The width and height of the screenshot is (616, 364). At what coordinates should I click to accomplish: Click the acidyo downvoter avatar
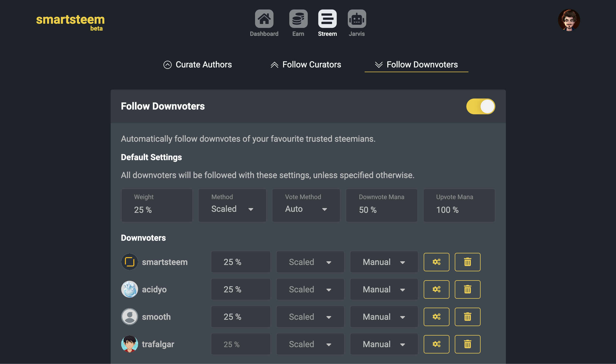pos(129,289)
